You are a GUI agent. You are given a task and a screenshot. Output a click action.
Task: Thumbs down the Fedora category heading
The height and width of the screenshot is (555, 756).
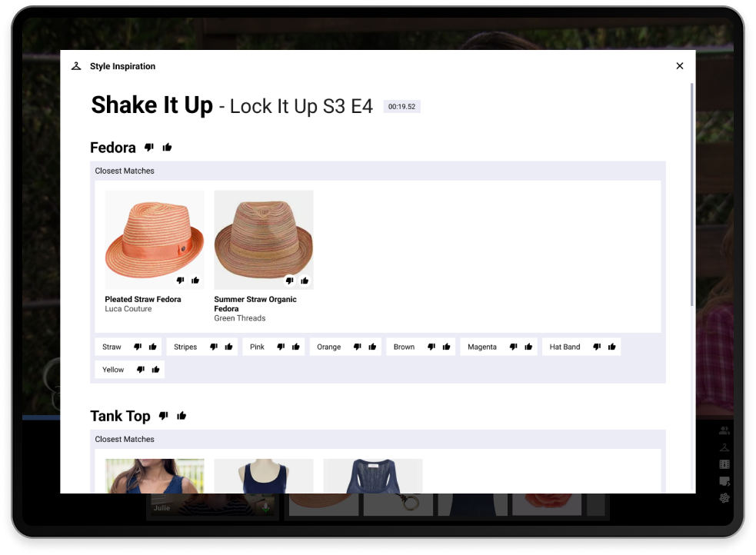pos(149,148)
